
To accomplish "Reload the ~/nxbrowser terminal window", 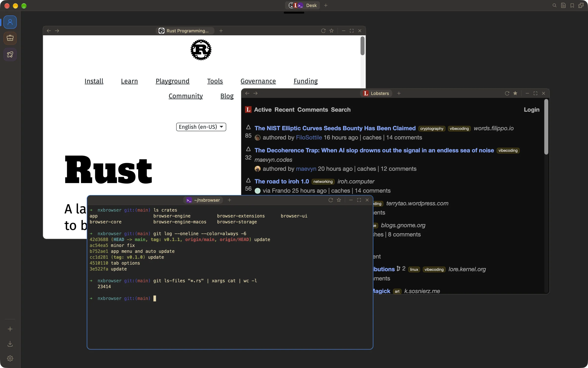I will (x=331, y=200).
